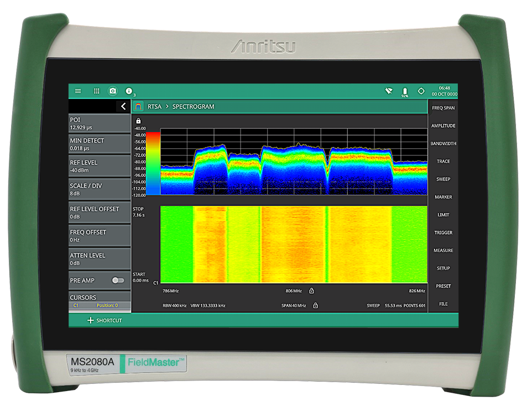Screen dimensions: 532x417
Task: Open the BANDWIDTH menu
Action: click(x=444, y=144)
